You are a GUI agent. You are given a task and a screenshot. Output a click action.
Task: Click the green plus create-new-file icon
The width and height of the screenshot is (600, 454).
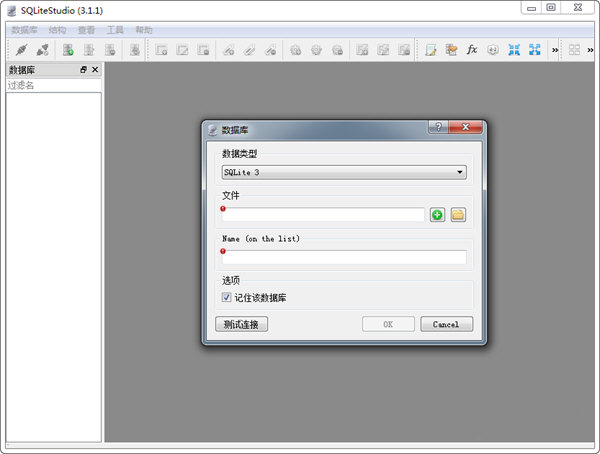437,214
